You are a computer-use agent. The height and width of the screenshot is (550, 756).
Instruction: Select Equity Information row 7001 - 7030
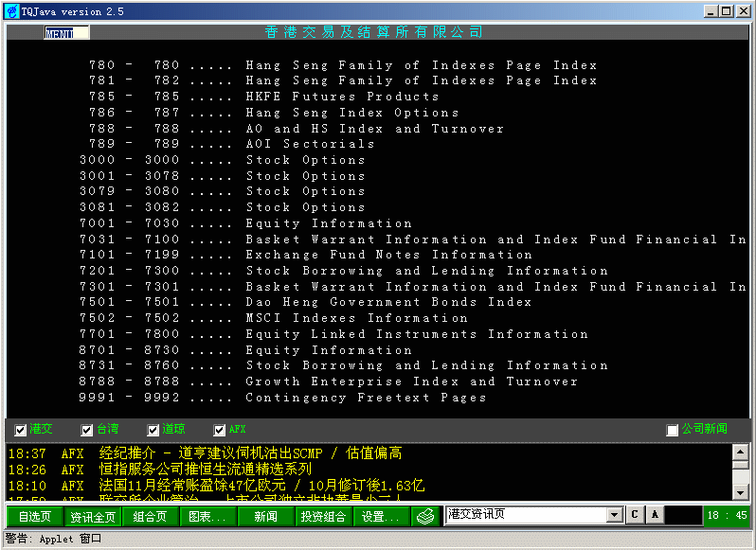pyautogui.click(x=245, y=223)
